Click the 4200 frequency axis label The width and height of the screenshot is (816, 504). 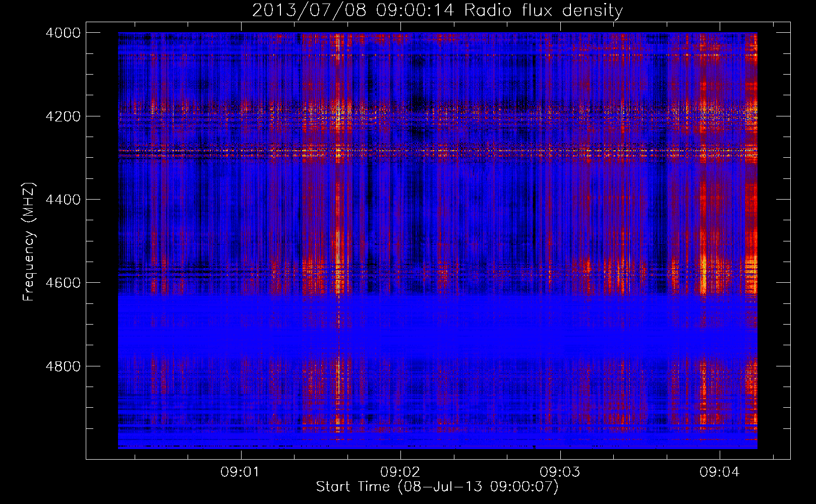click(63, 116)
